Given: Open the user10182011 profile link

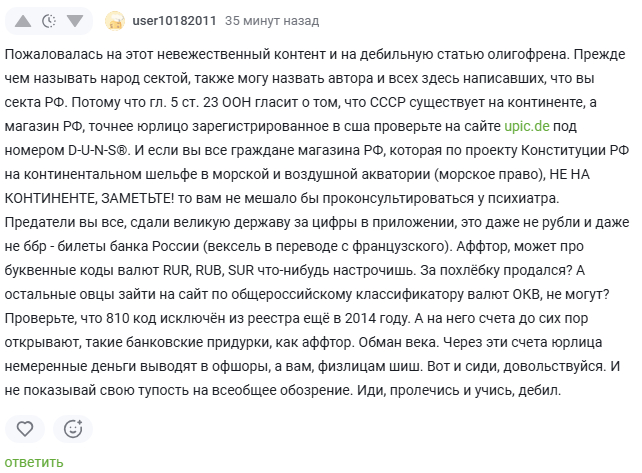Looking at the screenshot, I should pos(176,20).
